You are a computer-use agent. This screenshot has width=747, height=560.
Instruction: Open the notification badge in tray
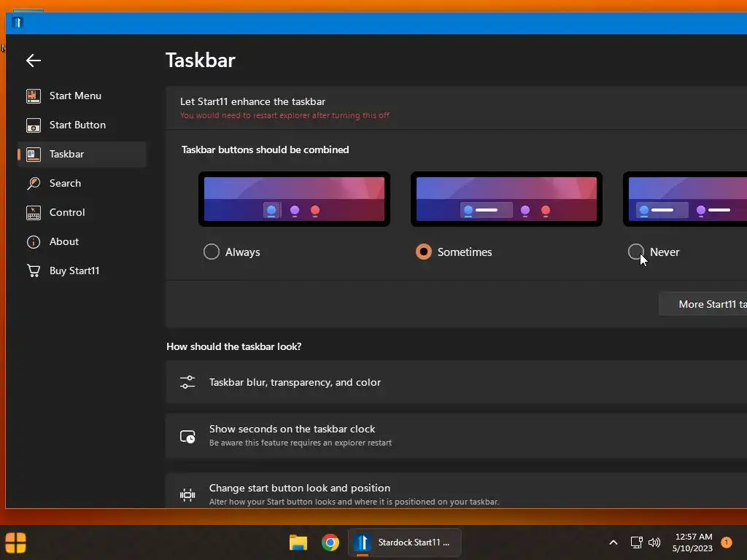click(x=727, y=542)
